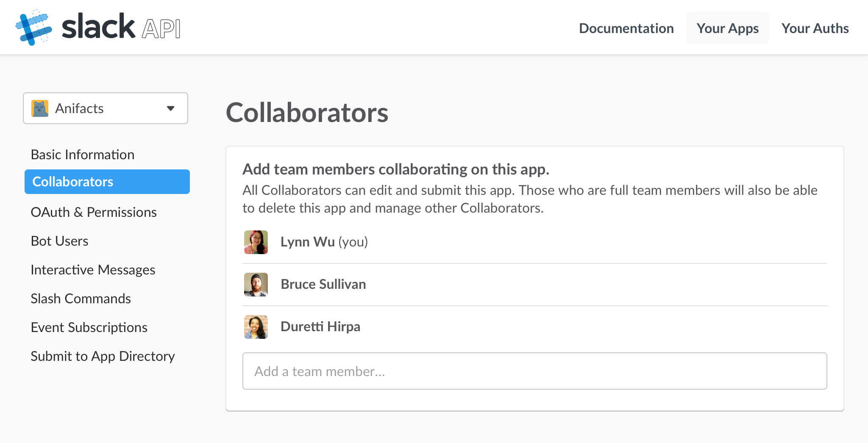Click Lynn Wu's avatar photo
This screenshot has height=443, width=868.
click(x=256, y=242)
